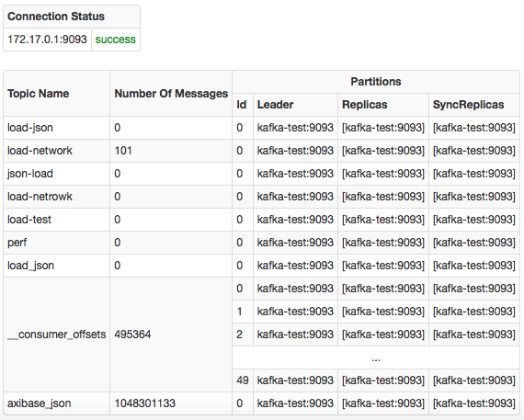
Task: Select the '__consumer_offsets' topic name
Action: (56, 335)
